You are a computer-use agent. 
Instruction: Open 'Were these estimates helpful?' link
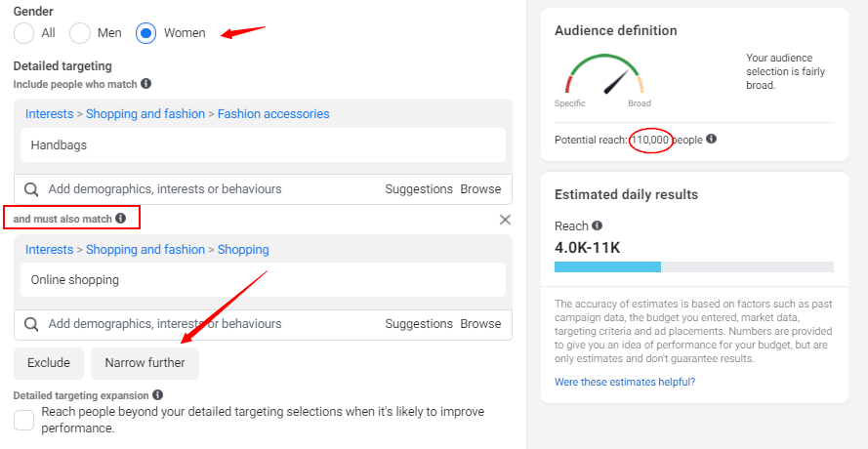[625, 382]
